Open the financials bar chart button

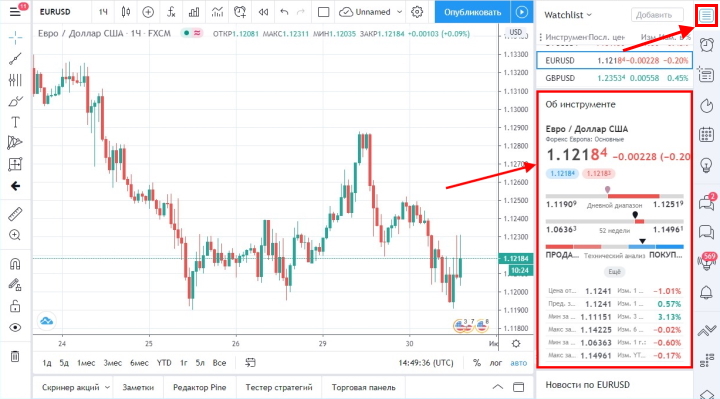coord(194,12)
